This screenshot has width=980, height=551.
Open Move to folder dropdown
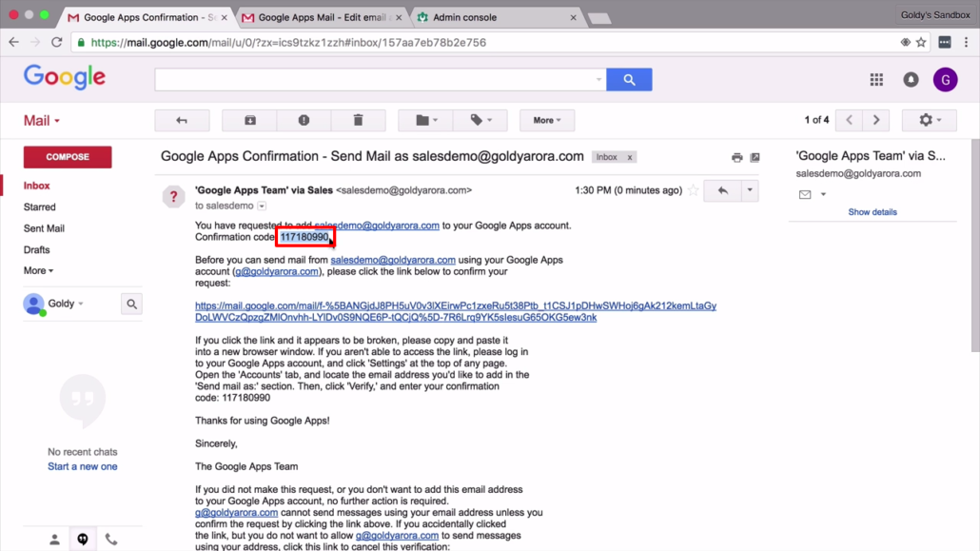pos(425,120)
